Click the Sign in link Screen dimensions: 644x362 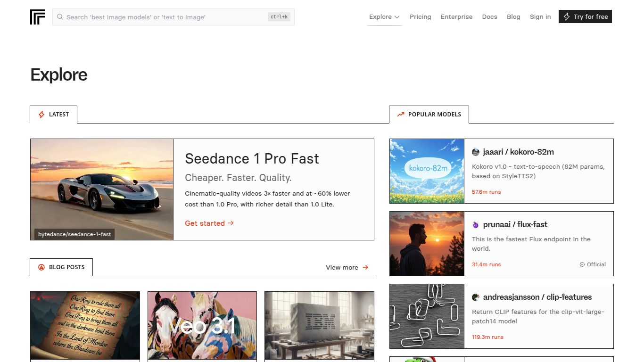540,17
